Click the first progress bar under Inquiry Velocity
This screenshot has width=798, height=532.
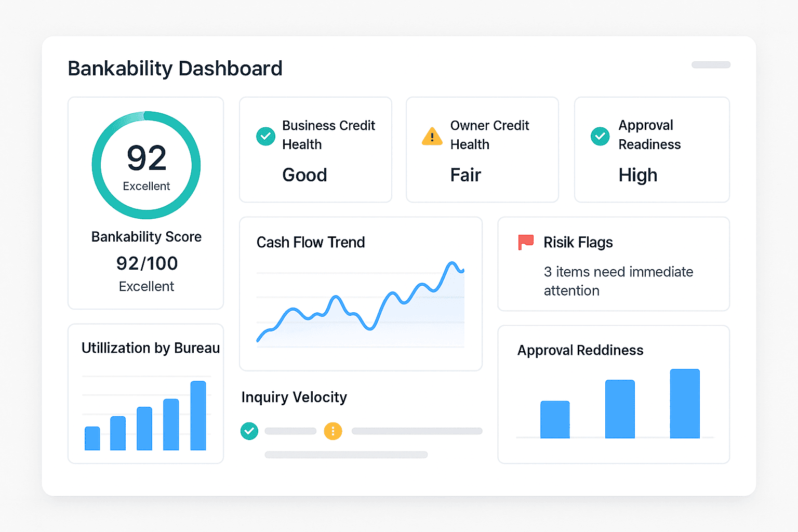pyautogui.click(x=290, y=431)
